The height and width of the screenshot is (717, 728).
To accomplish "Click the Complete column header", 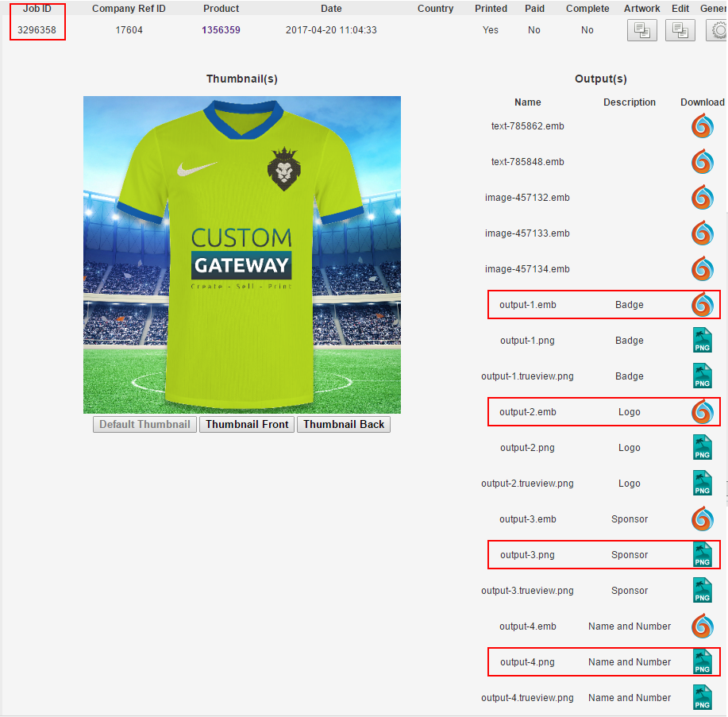I will (587, 9).
